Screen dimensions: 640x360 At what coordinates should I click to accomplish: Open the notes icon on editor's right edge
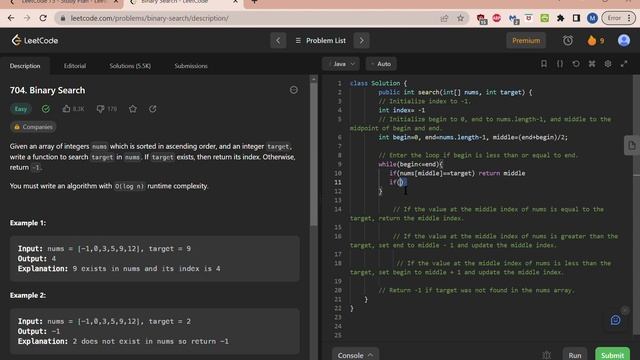pos(632,145)
